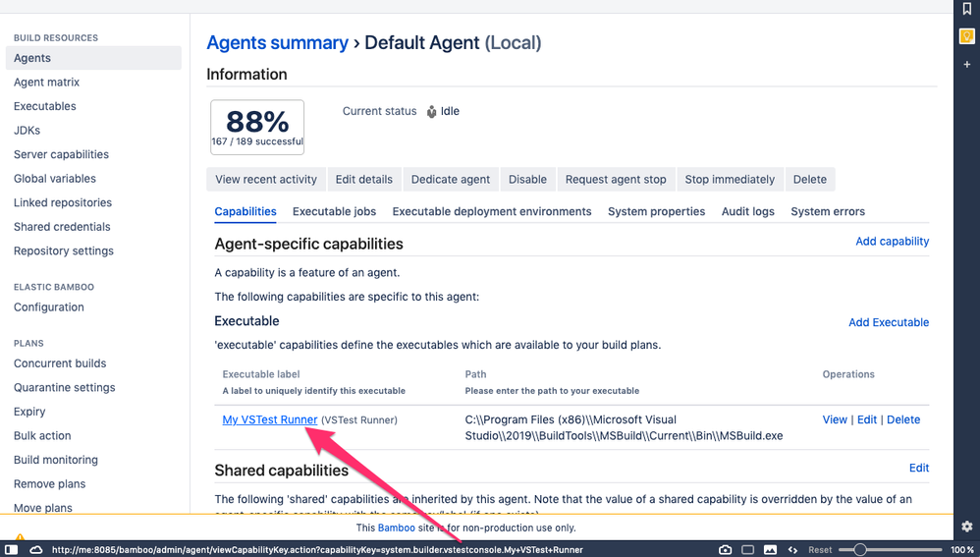Click View recent activity button
The height and width of the screenshot is (557, 980).
click(266, 180)
